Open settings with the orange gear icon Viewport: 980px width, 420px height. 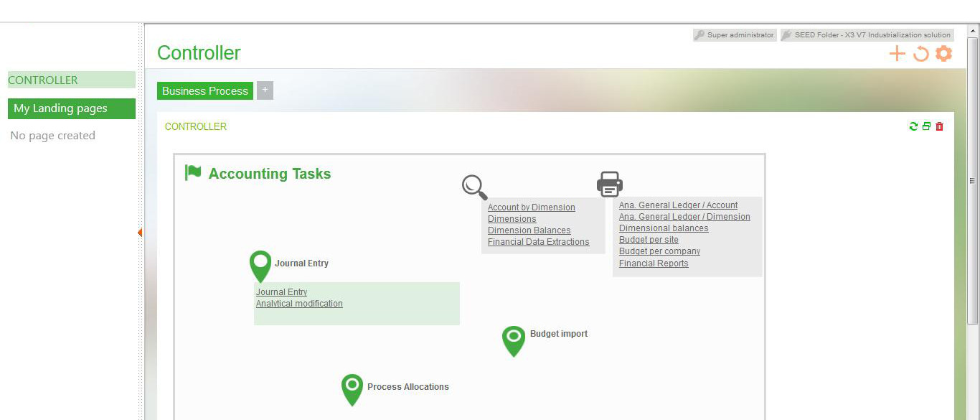[944, 54]
